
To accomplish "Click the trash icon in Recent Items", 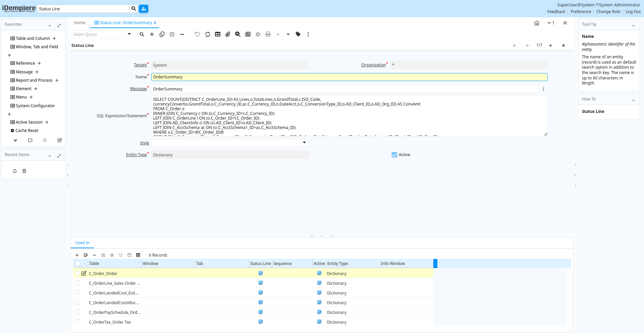I will point(24,171).
